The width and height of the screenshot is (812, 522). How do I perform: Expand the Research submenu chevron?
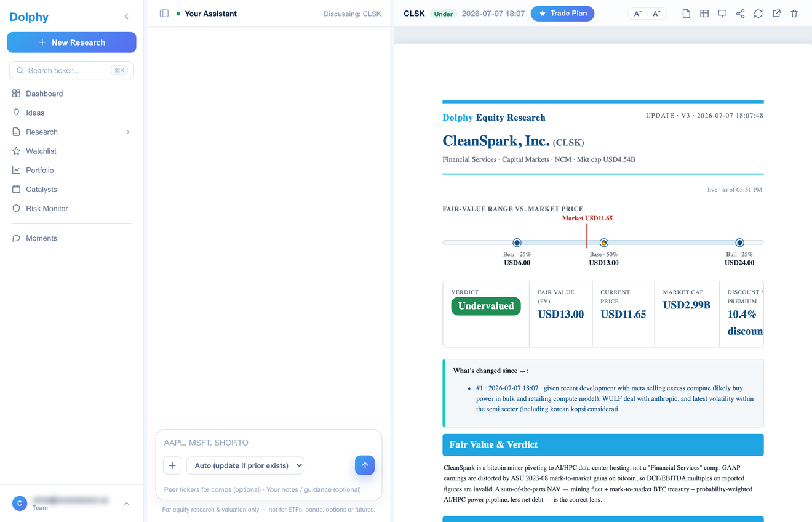128,132
